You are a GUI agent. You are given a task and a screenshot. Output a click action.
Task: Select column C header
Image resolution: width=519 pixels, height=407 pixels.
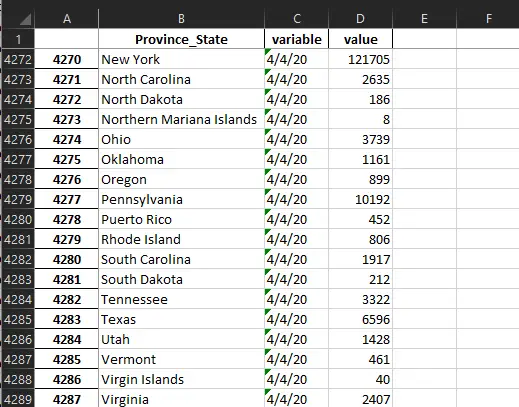297,19
